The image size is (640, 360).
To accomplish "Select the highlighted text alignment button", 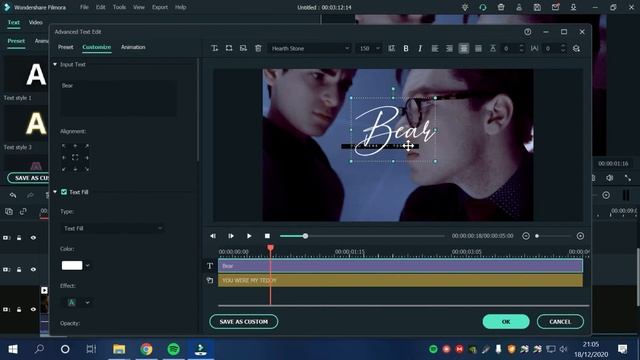I will 464,49.
